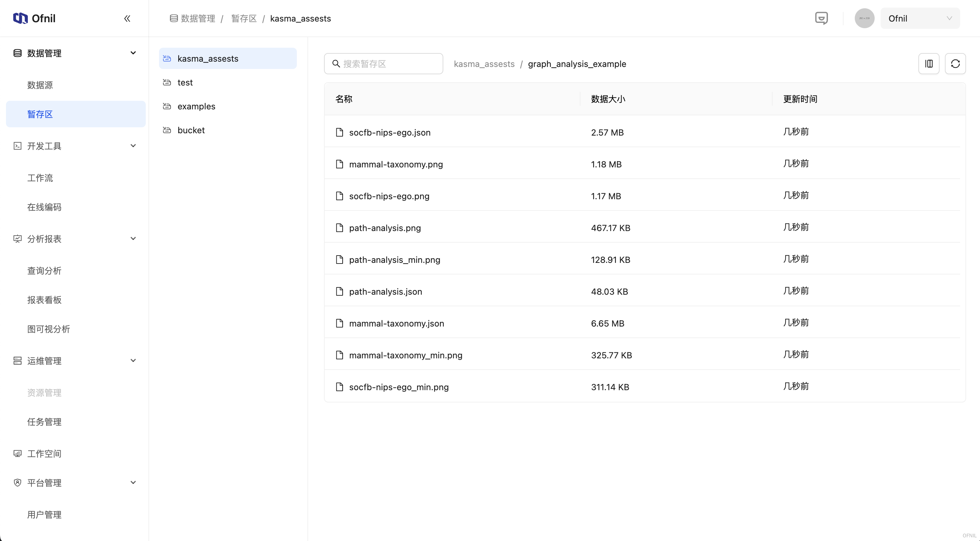980x541 pixels.
Task: Open file mammal-taxonomy.json
Action: click(x=397, y=323)
